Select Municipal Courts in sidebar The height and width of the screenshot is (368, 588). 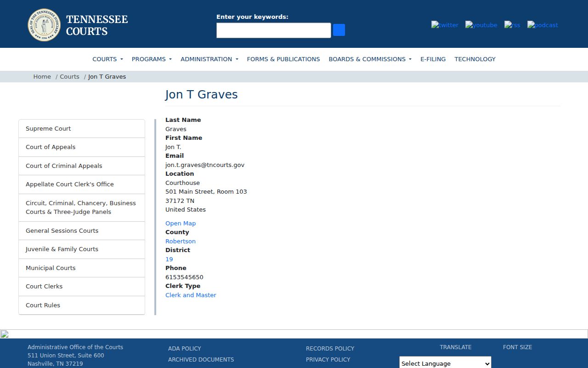[x=82, y=268]
